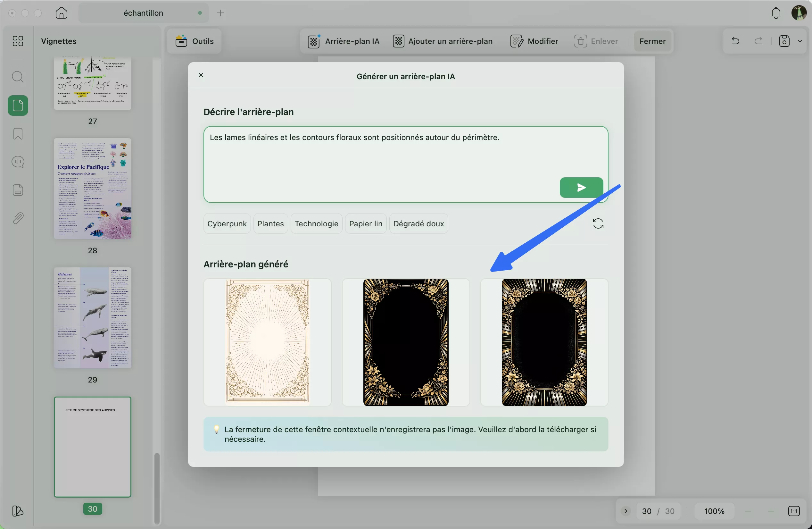Expand the save options dropdown arrow

800,41
